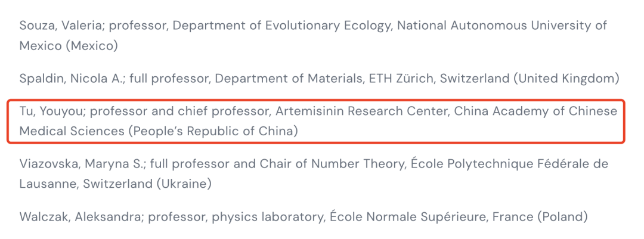The image size is (644, 239).
Task: Click (People's Republic of China) label
Action: [x=213, y=131]
